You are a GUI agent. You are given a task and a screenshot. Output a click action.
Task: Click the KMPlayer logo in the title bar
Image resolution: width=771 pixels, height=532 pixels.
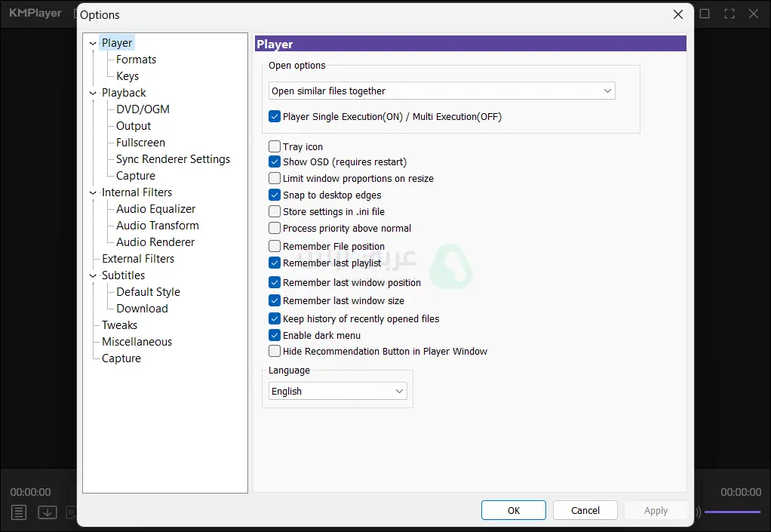[35, 13]
